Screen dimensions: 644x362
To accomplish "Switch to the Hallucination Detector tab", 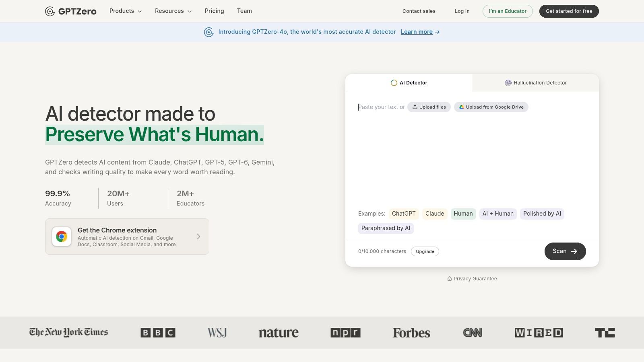I will 536,83.
